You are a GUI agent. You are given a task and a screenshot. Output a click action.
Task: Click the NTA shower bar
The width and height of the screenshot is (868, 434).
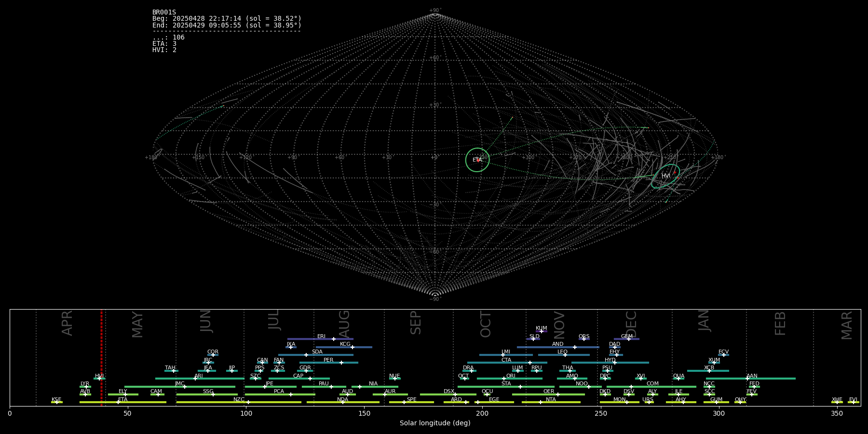coord(551,402)
